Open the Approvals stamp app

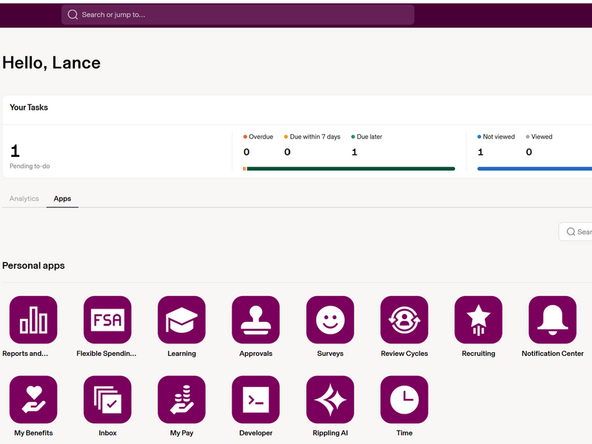click(x=256, y=320)
